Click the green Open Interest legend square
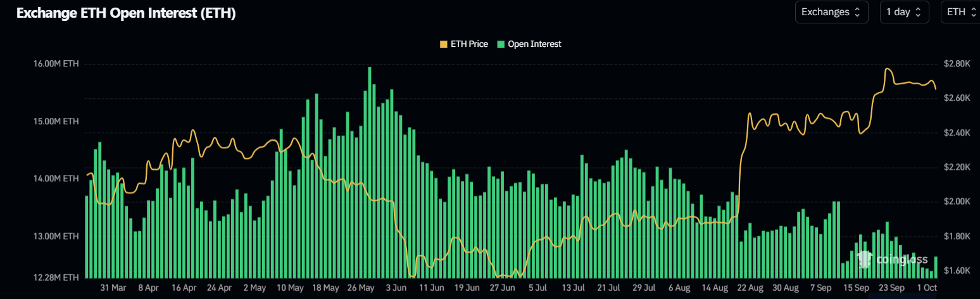980x299 pixels. pyautogui.click(x=501, y=44)
